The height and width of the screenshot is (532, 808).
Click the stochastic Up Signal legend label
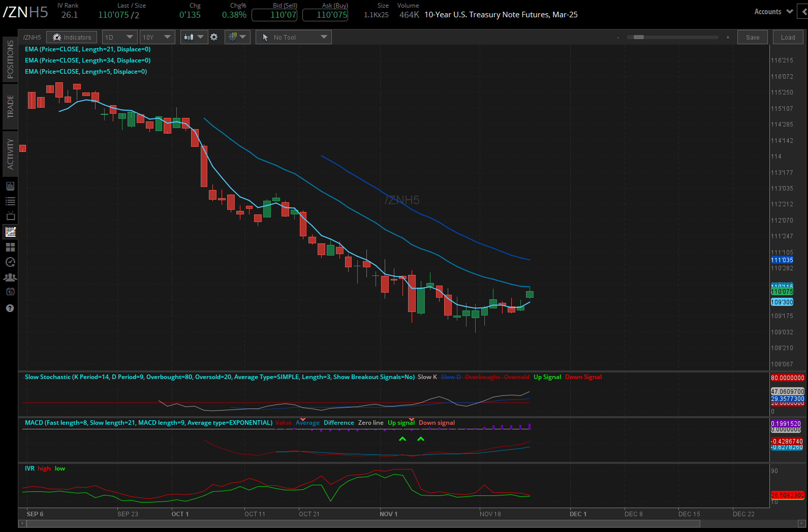547,377
